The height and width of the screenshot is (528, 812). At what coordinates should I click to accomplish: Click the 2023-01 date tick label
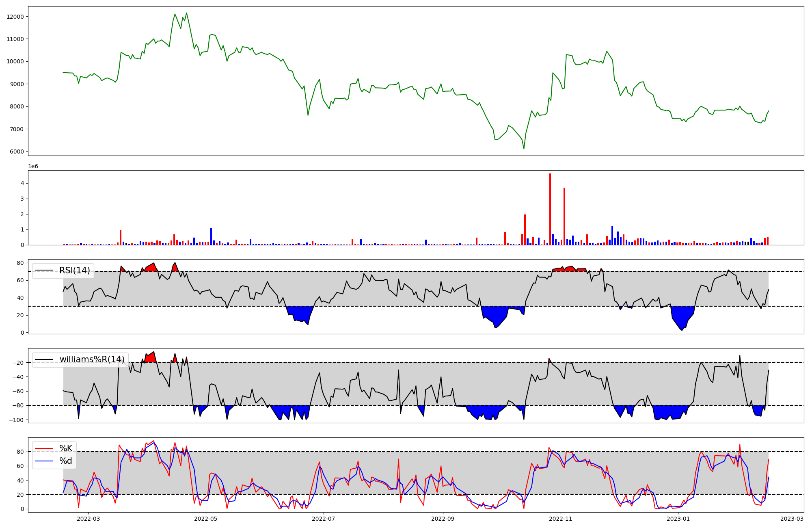pos(678,519)
